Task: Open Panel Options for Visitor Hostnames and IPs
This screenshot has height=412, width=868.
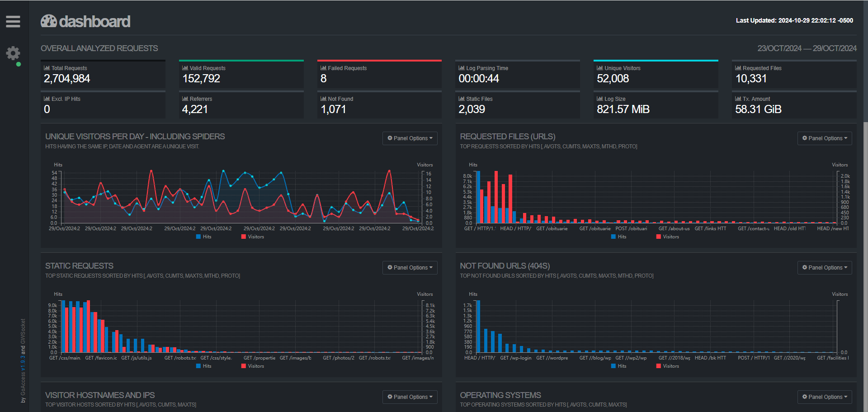Action: click(x=410, y=397)
